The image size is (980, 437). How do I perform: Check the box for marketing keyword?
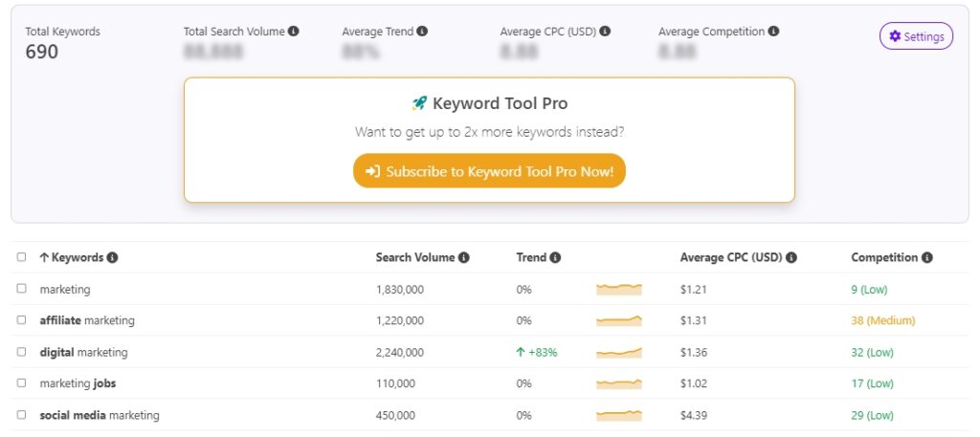click(x=22, y=289)
